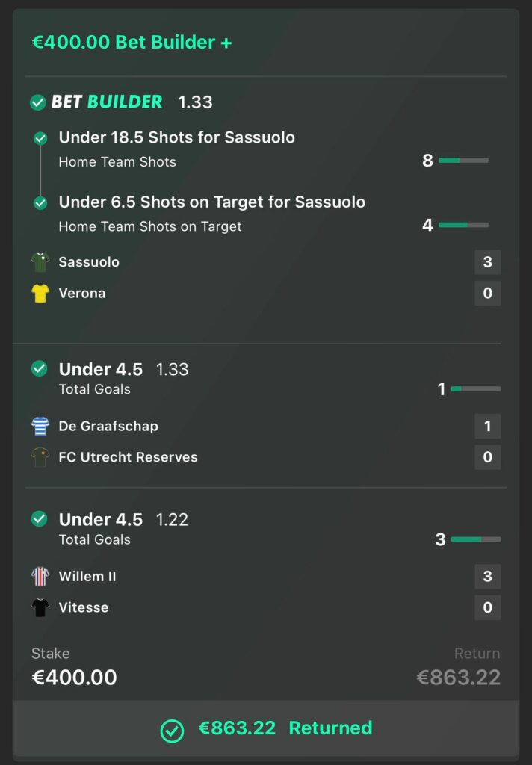
Task: Click the Willem II Total Goals progress bar
Action: 476,539
